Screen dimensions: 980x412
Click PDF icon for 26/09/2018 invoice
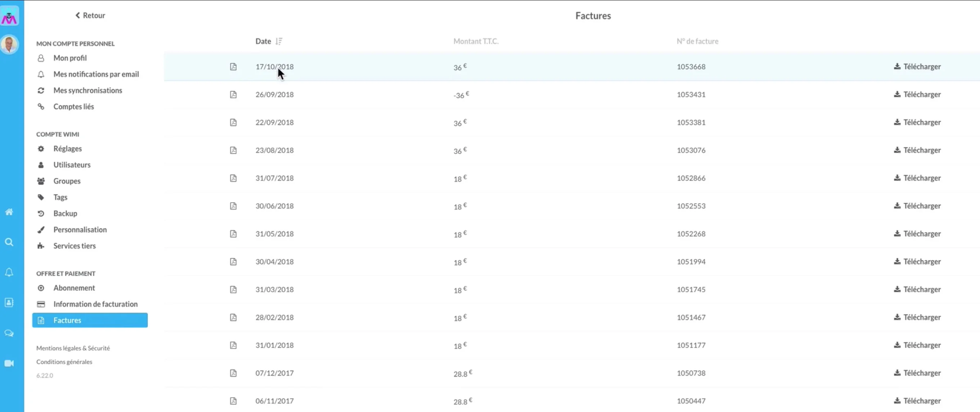(233, 94)
